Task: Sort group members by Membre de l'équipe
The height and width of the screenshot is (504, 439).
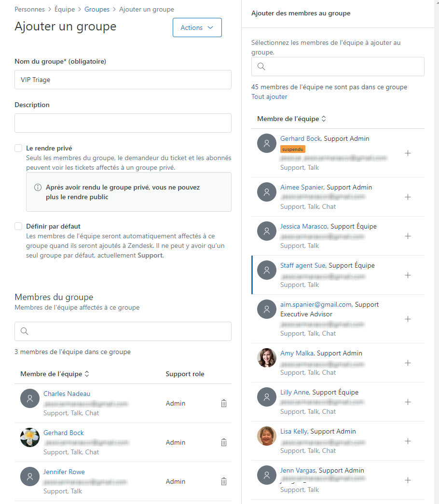Action: (55, 374)
